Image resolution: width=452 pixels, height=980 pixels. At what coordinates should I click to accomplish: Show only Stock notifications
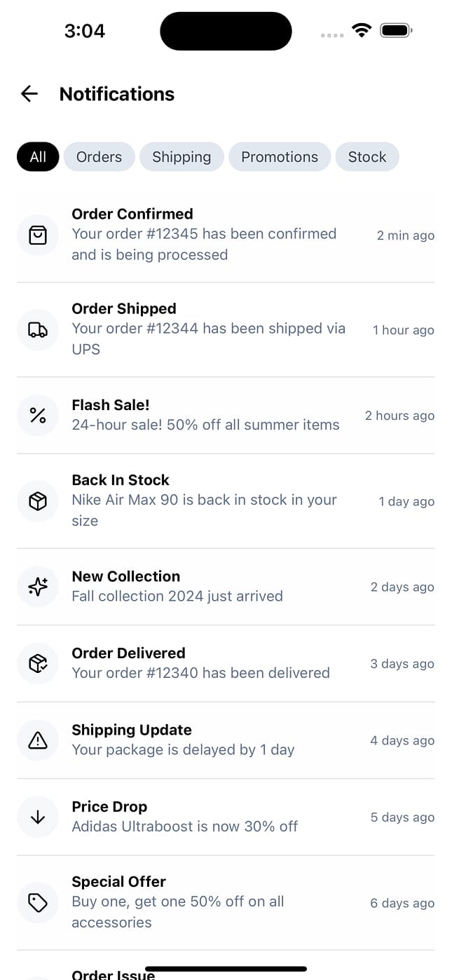pyautogui.click(x=367, y=156)
